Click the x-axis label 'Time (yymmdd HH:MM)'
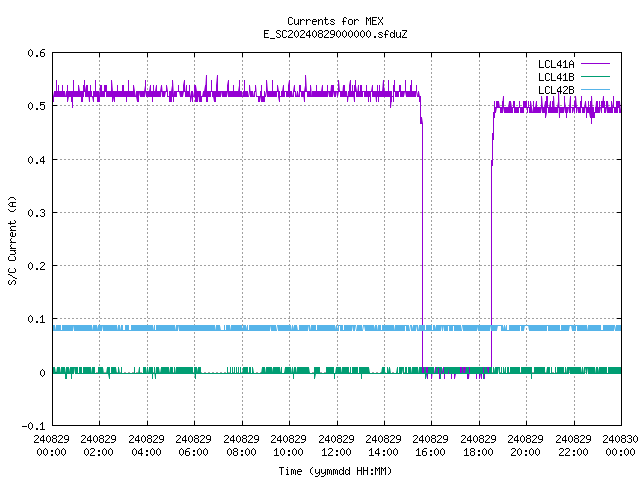Viewport: 640px width, 480px height. coord(335,471)
